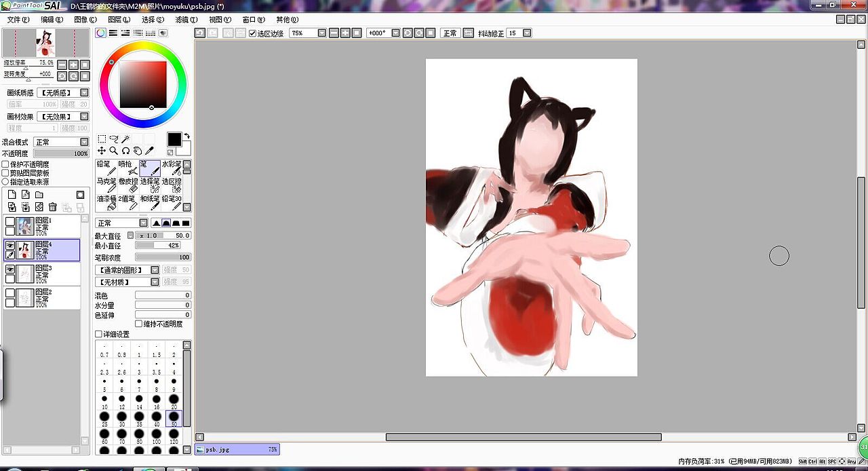The width and height of the screenshot is (868, 471).
Task: Click the color wheel mode icon
Action: [100, 33]
